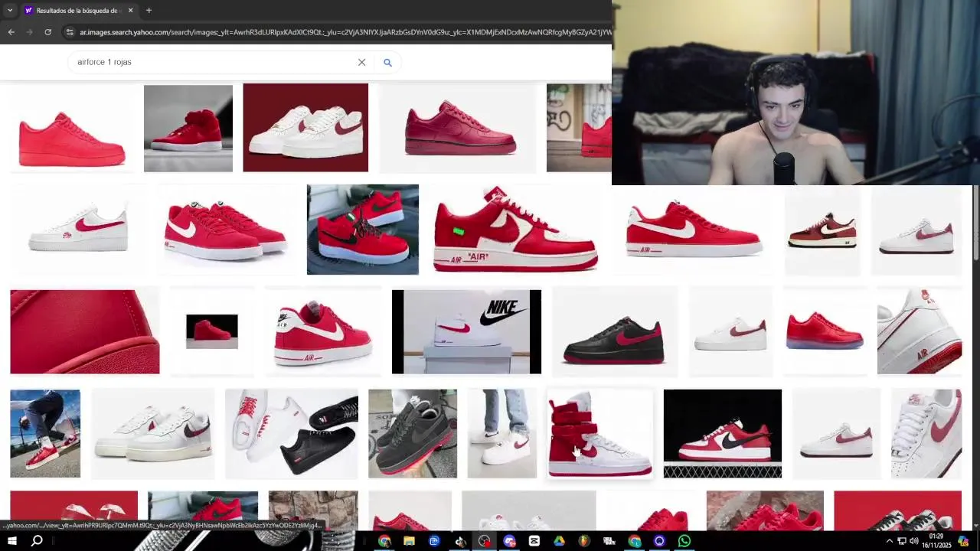Image resolution: width=980 pixels, height=551 pixels.
Task: Open a new browser tab
Action: click(149, 10)
